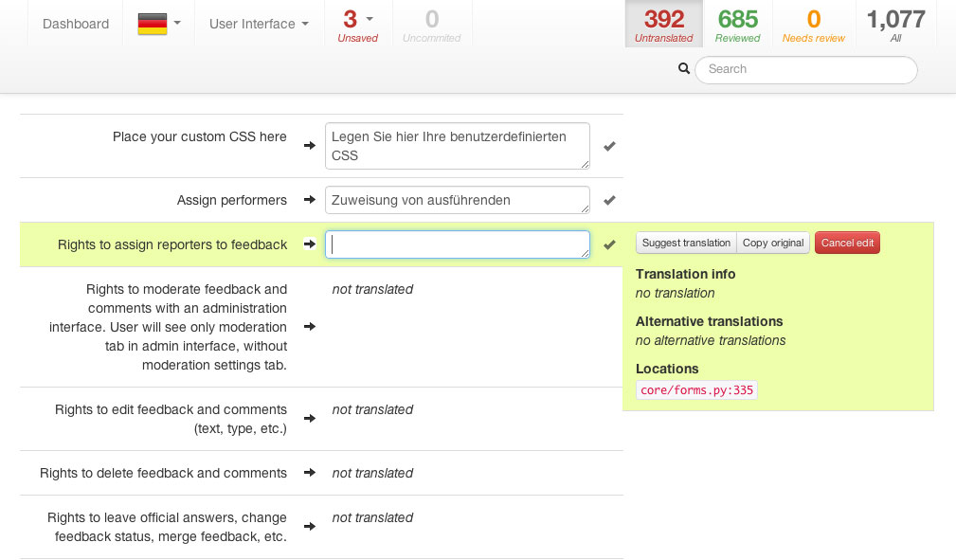Click 'not translated' for official answers row
956x560 pixels.
pos(372,517)
